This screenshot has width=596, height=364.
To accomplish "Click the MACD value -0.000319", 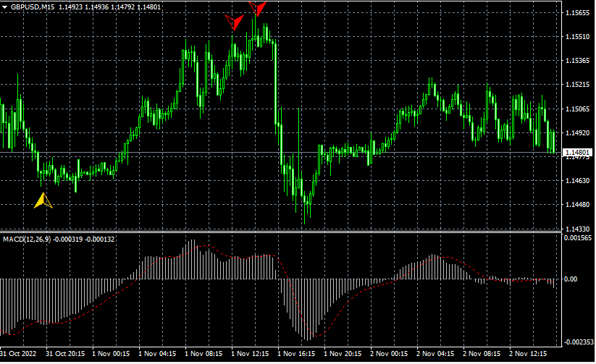I will (67, 240).
